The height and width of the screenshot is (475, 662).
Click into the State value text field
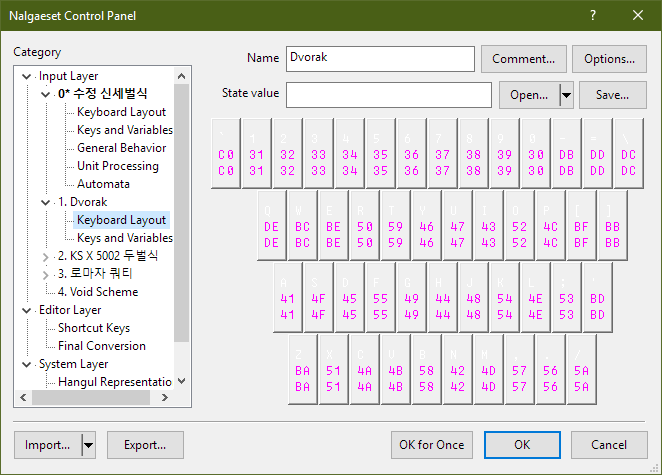point(388,95)
